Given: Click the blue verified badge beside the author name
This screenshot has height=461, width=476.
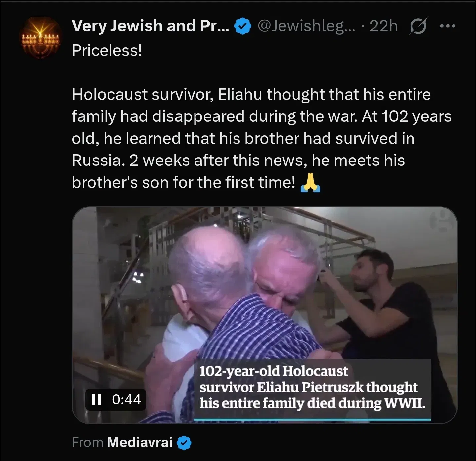Looking at the screenshot, I should [x=242, y=26].
